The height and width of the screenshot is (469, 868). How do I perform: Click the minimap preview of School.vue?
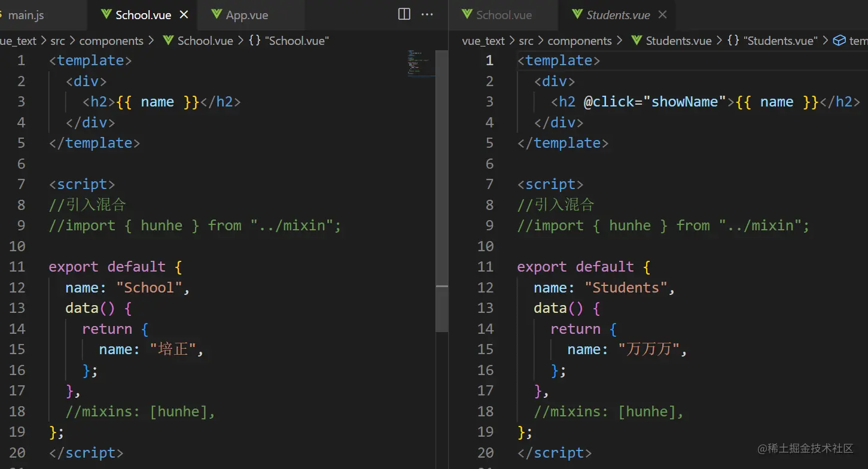click(421, 64)
